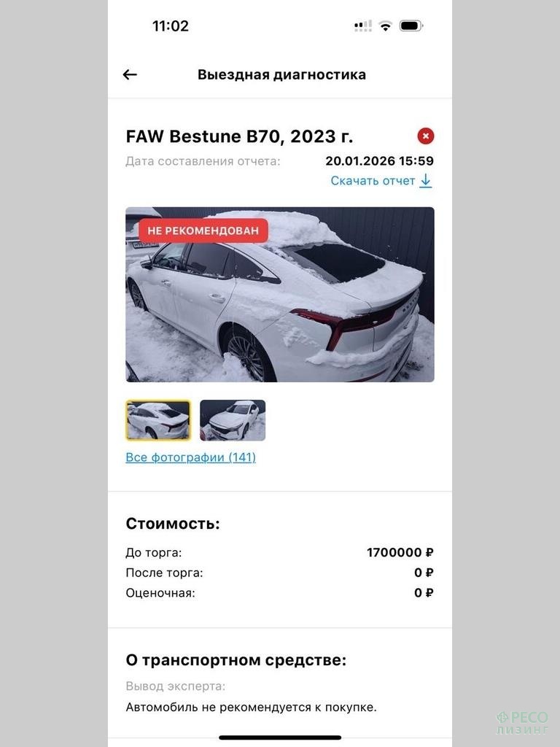
Task: Open Все фотографии (141) link
Action: 190,457
